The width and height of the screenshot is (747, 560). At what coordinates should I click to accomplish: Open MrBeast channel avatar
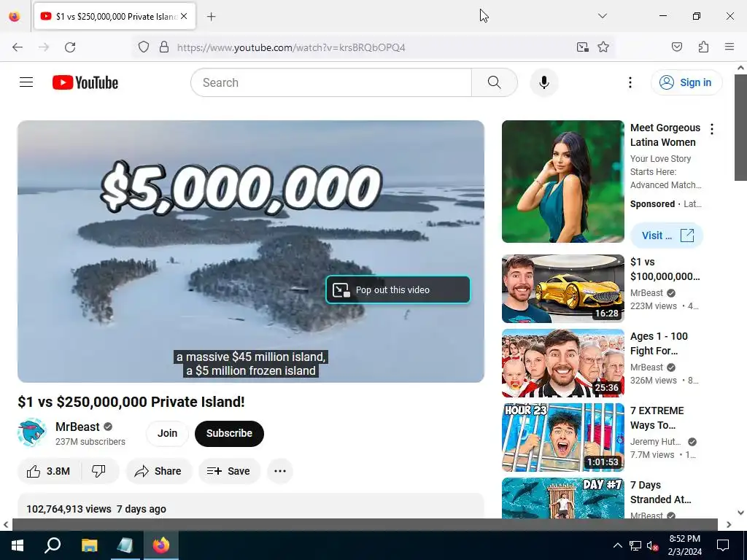[31, 433]
